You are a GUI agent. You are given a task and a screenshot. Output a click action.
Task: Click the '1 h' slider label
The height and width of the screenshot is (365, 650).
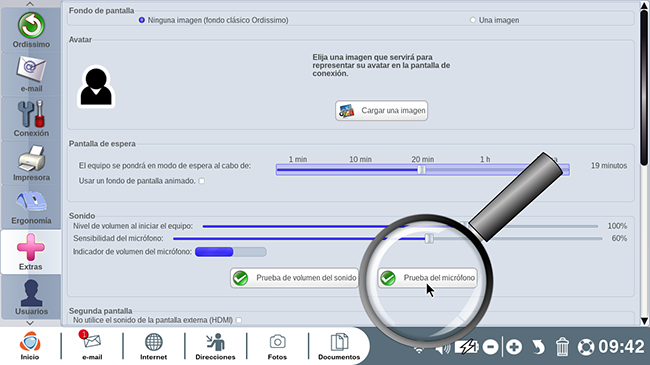(x=485, y=159)
